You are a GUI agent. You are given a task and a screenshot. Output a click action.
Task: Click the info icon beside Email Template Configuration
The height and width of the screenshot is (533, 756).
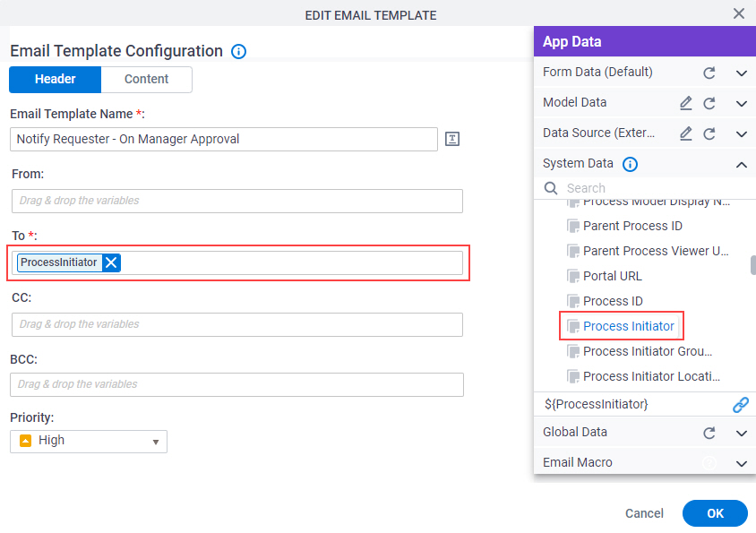pyautogui.click(x=238, y=51)
